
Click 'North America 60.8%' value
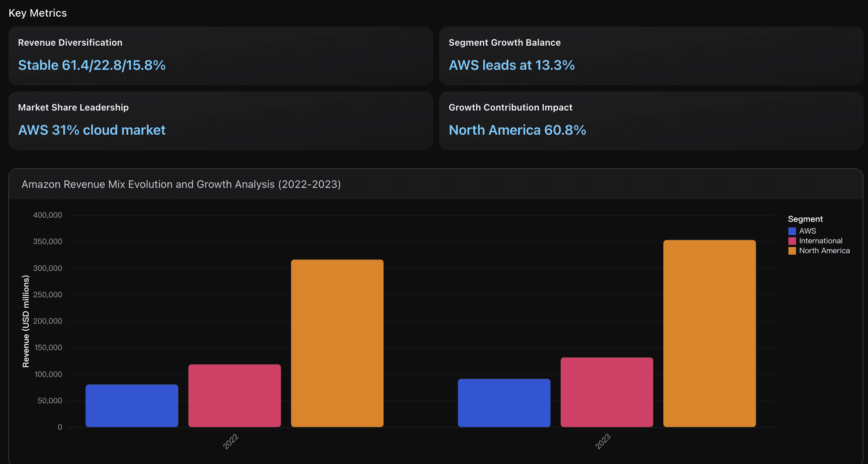[517, 130]
